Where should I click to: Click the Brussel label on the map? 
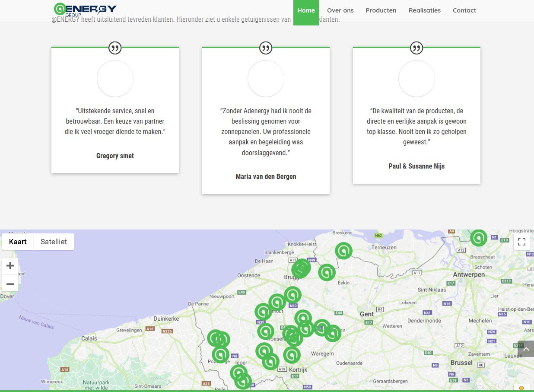click(x=461, y=363)
